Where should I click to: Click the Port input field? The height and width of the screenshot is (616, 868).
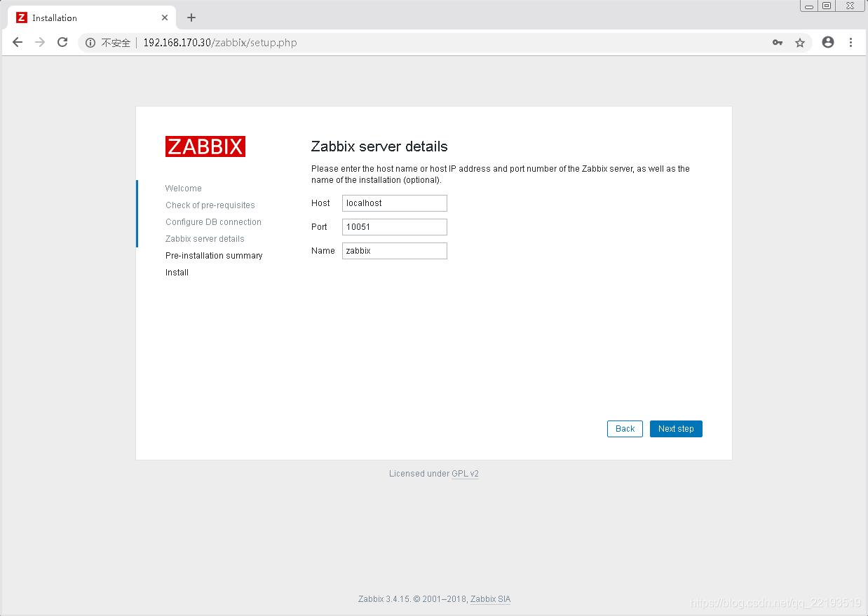395,227
